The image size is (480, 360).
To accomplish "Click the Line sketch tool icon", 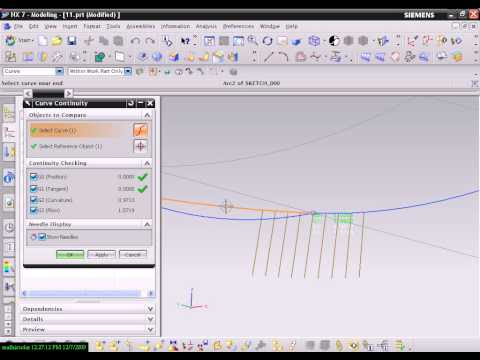I will (x=269, y=57).
